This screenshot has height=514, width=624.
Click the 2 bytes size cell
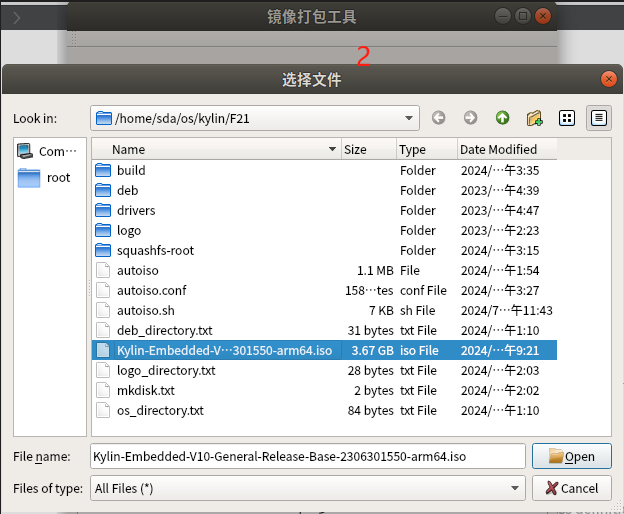point(374,390)
